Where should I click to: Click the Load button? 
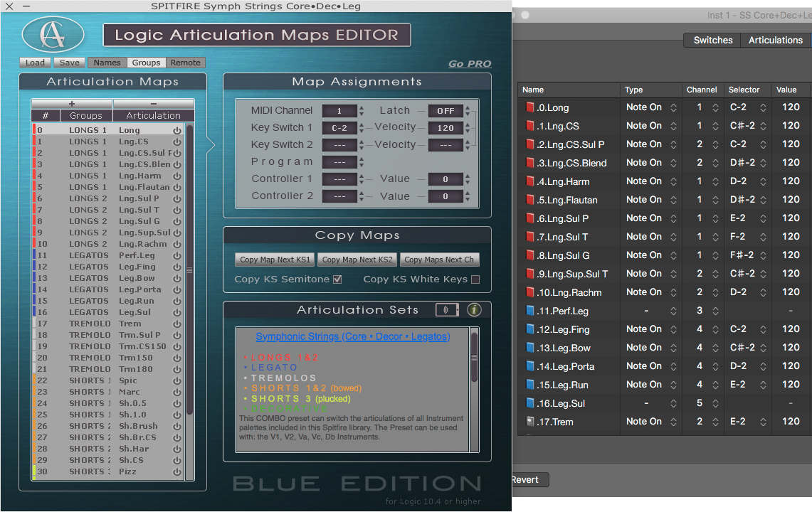pyautogui.click(x=35, y=63)
